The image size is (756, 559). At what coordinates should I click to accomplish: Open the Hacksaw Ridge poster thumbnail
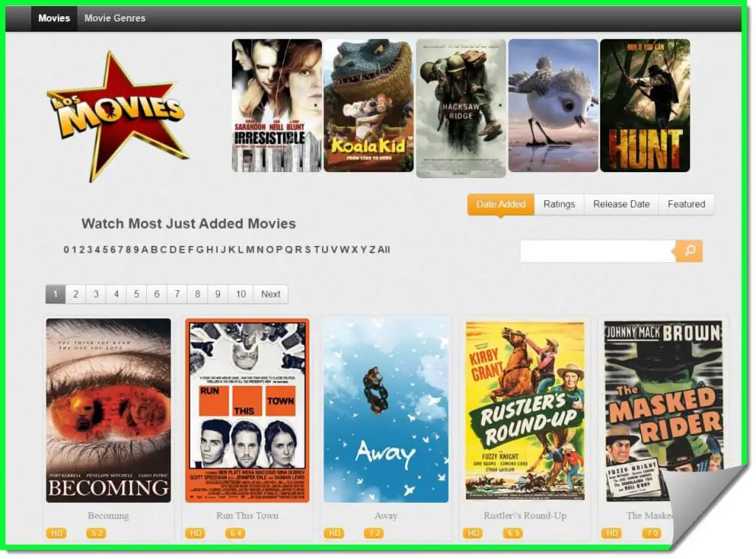[461, 109]
